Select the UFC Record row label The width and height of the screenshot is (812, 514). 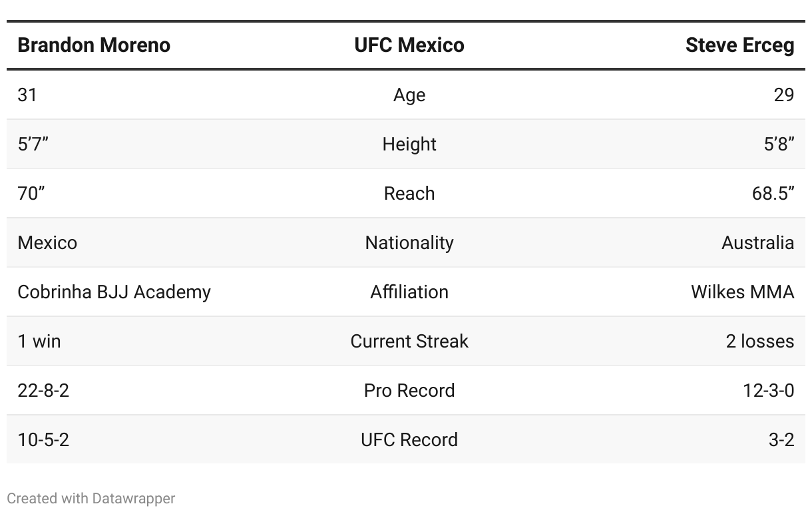click(x=409, y=440)
